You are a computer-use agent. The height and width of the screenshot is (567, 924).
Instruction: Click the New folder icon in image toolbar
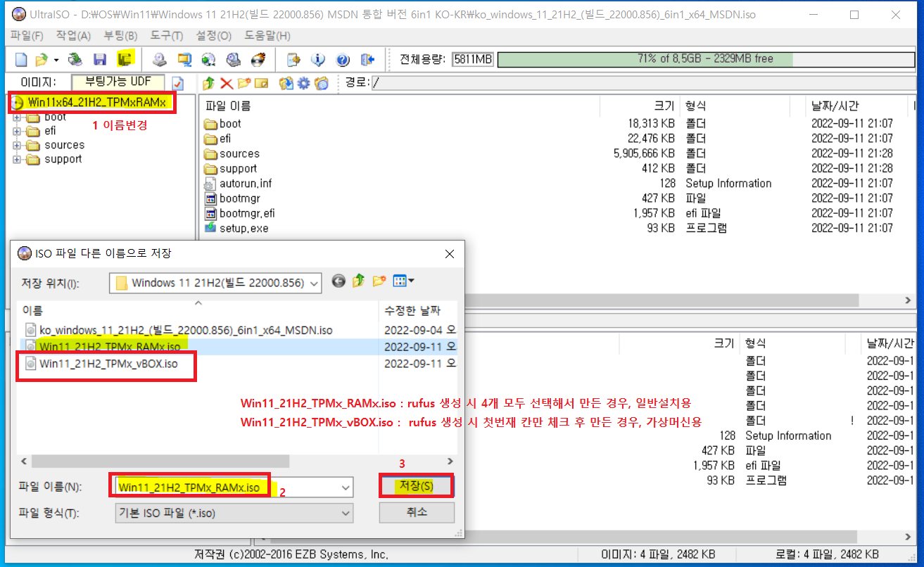pos(244,83)
